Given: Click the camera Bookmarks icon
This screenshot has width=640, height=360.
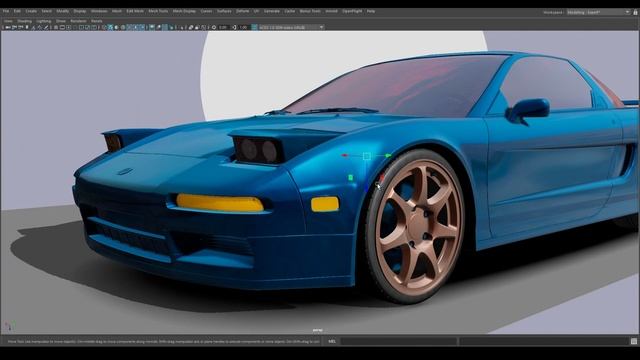Looking at the screenshot, I should click(x=27, y=27).
